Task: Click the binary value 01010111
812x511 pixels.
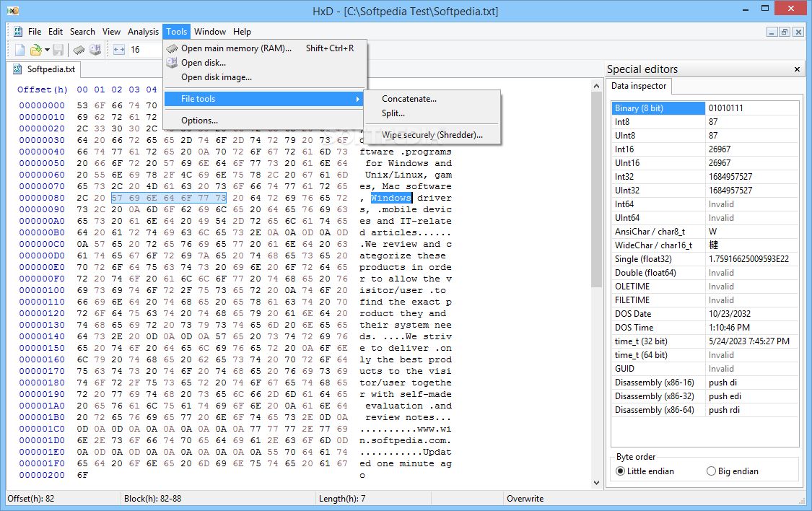Action: point(725,108)
